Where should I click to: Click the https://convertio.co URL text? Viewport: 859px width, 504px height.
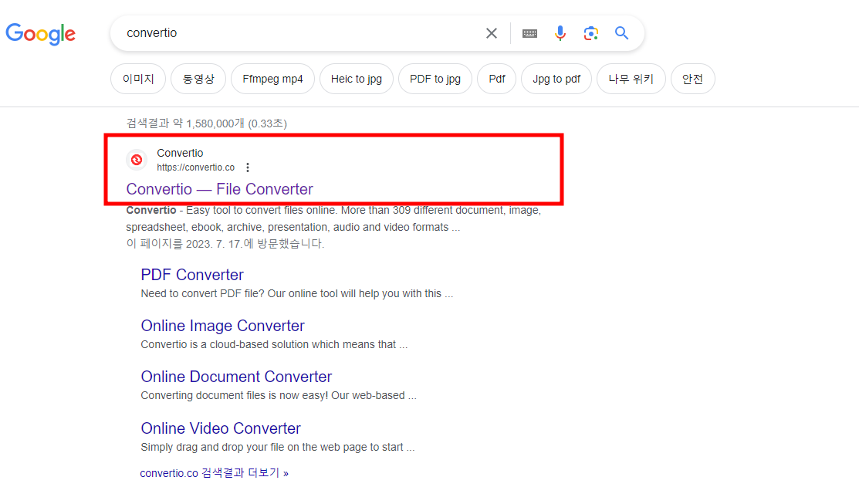(195, 167)
